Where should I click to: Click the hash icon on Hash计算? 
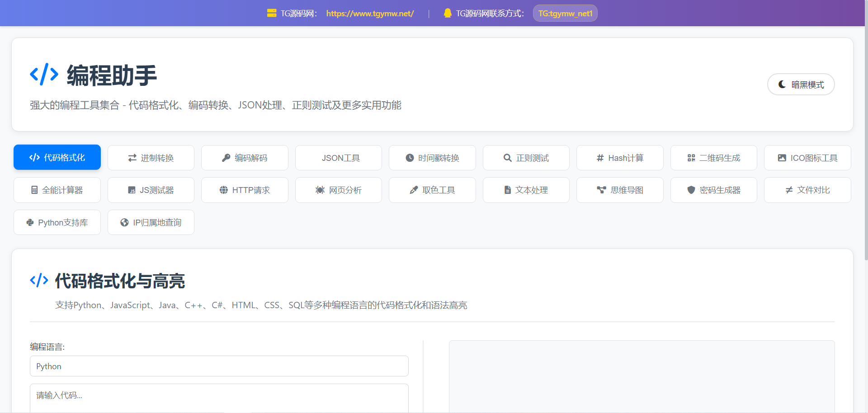pyautogui.click(x=600, y=158)
